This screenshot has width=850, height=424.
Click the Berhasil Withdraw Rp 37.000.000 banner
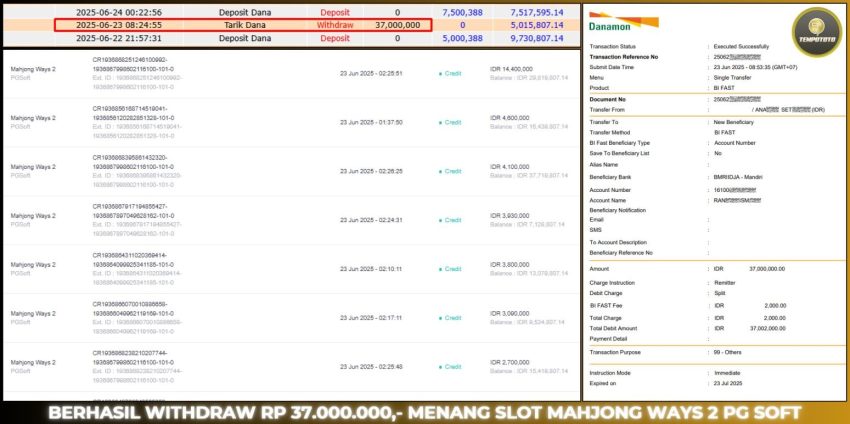click(425, 411)
